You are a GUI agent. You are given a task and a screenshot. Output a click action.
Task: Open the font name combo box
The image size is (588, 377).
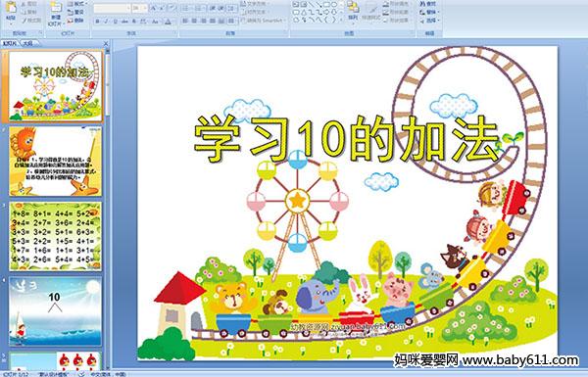pyautogui.click(x=112, y=8)
